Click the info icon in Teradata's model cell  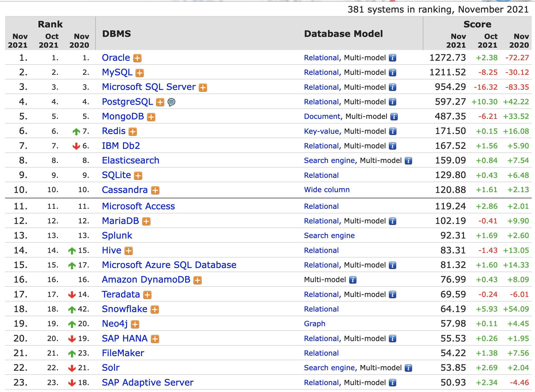coord(393,295)
